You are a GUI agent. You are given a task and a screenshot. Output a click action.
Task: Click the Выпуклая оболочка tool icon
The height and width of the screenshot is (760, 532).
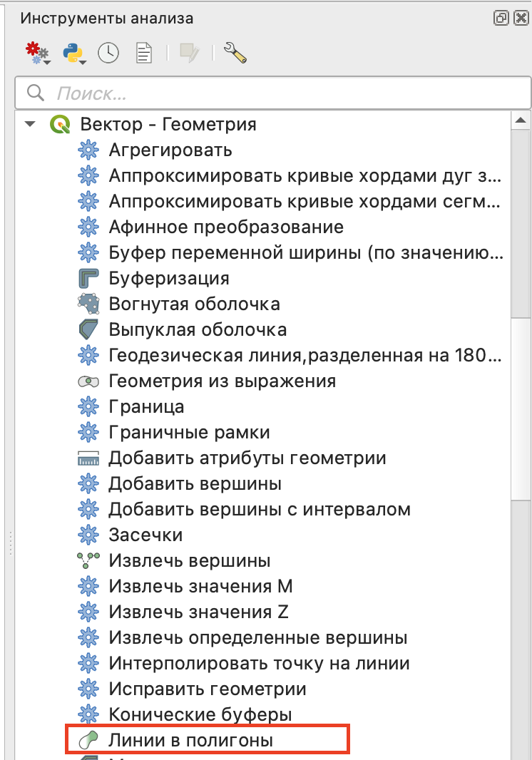point(88,329)
